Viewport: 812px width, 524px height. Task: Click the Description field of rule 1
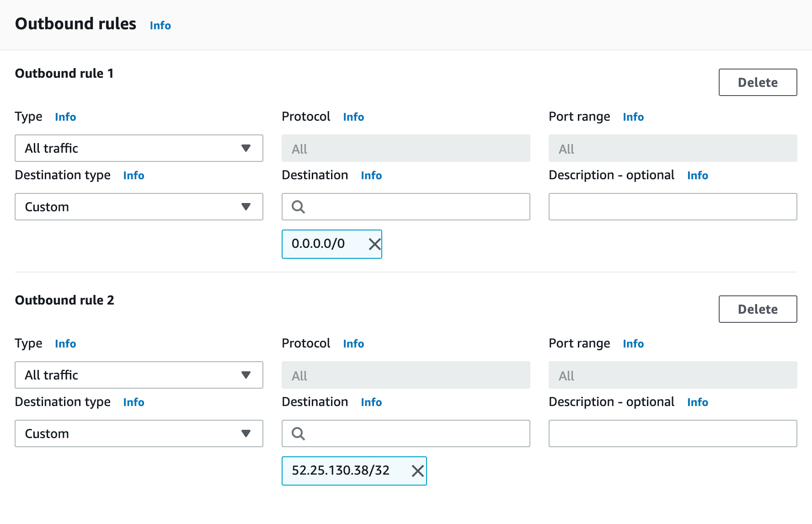(x=672, y=207)
